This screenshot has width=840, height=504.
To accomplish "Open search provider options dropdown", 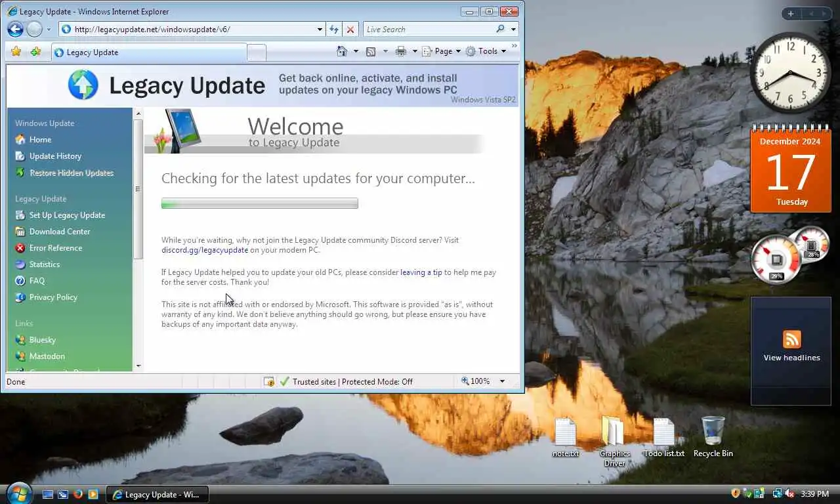I will 513,30.
